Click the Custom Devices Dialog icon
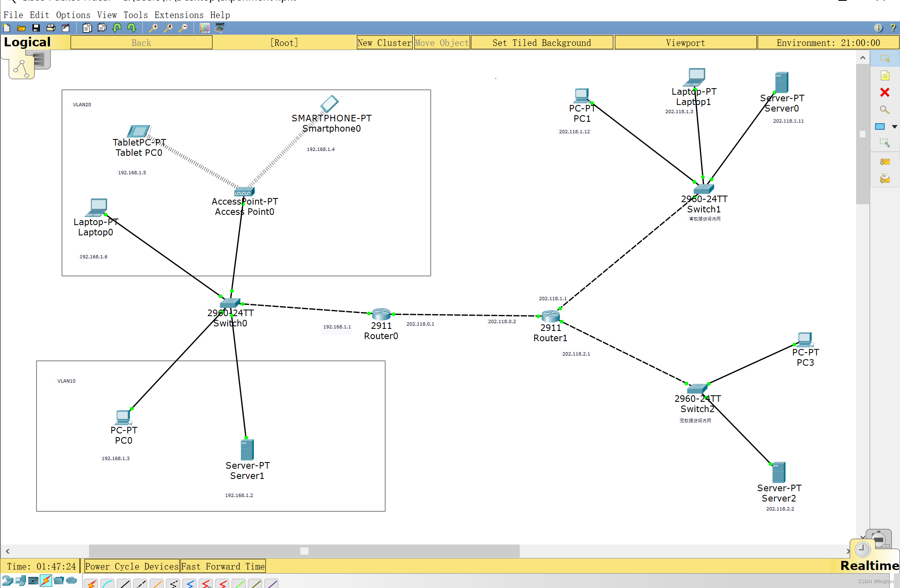 (219, 28)
